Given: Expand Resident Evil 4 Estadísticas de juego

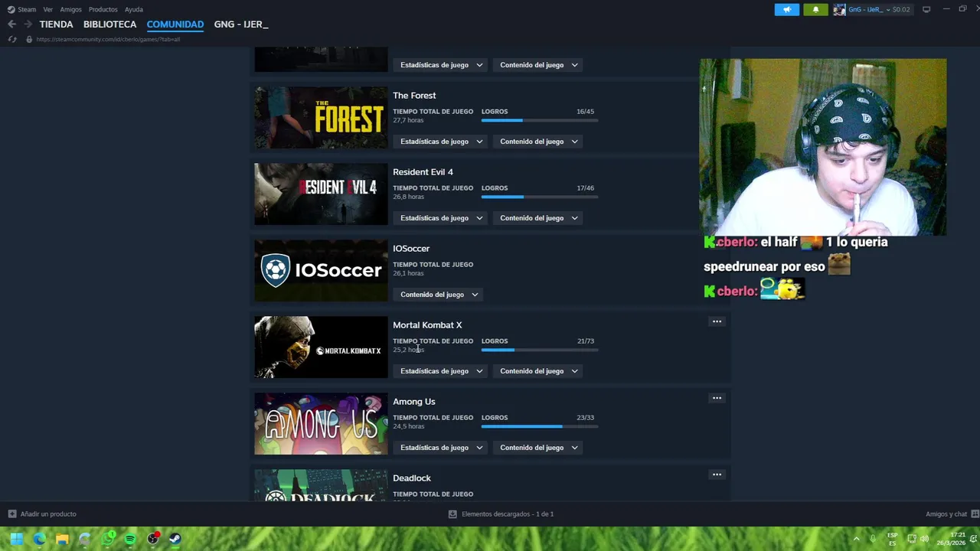Looking at the screenshot, I should 442,218.
